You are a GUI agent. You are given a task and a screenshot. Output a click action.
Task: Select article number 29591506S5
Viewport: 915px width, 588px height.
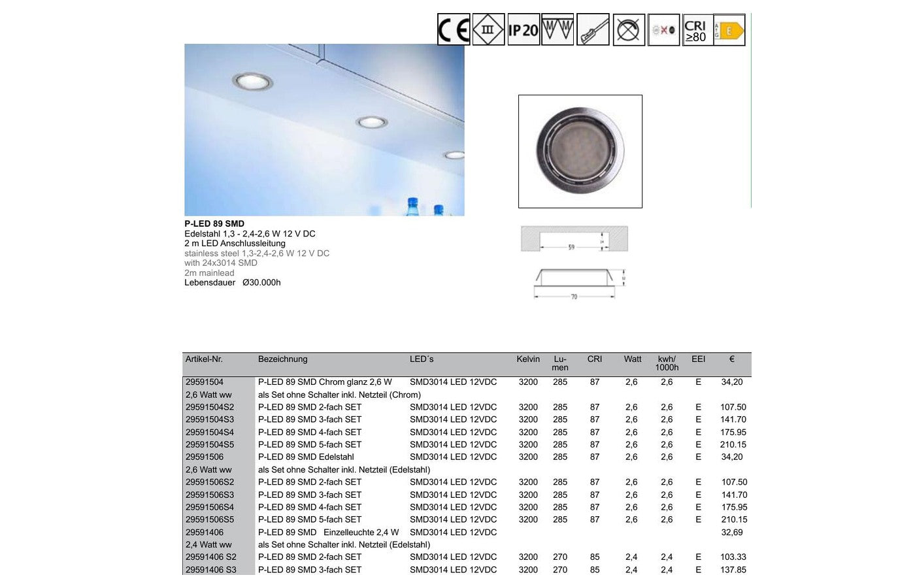tap(210, 520)
